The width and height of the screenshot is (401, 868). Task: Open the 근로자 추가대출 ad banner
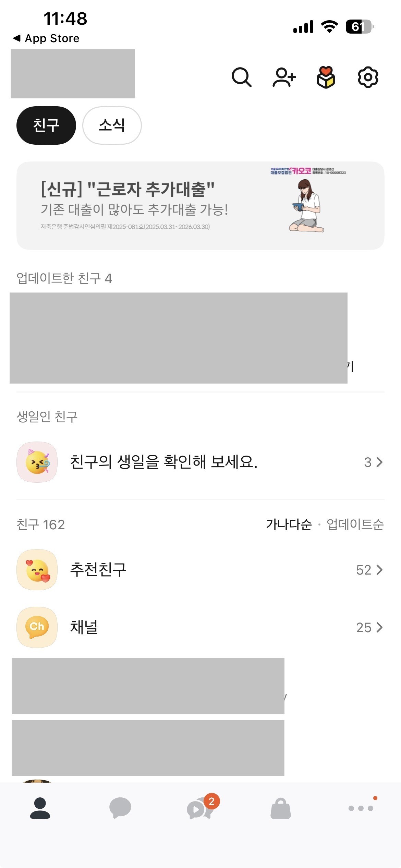(x=200, y=205)
